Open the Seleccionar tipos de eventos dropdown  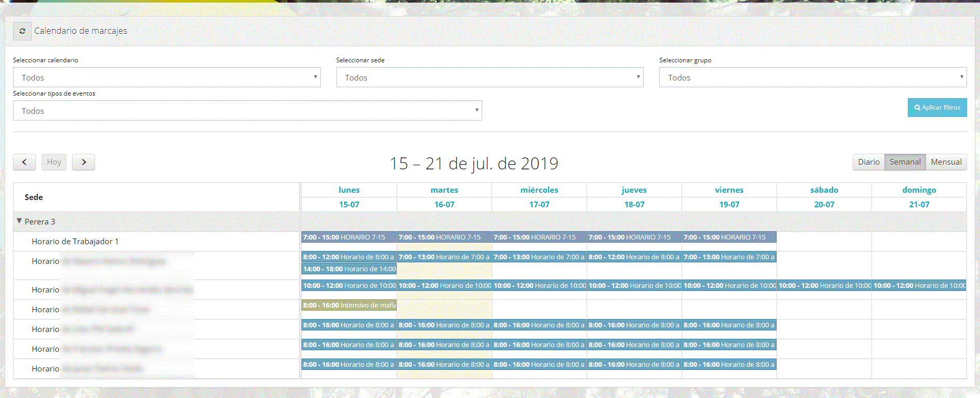click(248, 111)
